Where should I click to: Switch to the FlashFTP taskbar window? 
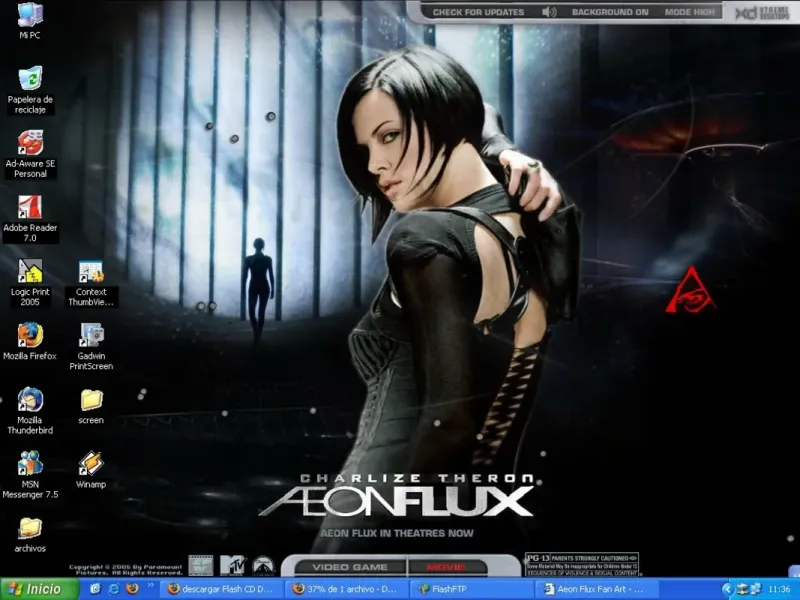(x=470, y=589)
